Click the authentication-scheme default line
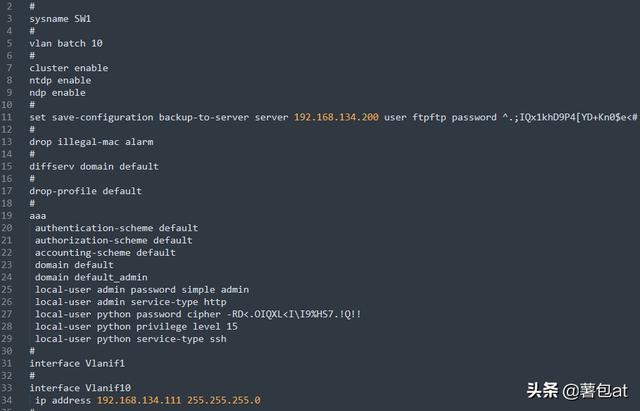The height and width of the screenshot is (411, 640). [x=116, y=228]
